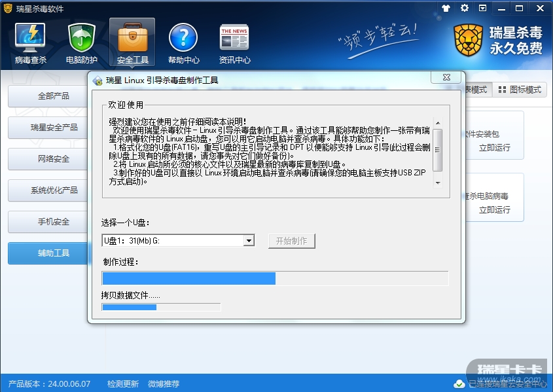Click the 已连接瑞星云安全中心 status text
This screenshot has width=553, height=392.
pyautogui.click(x=508, y=384)
